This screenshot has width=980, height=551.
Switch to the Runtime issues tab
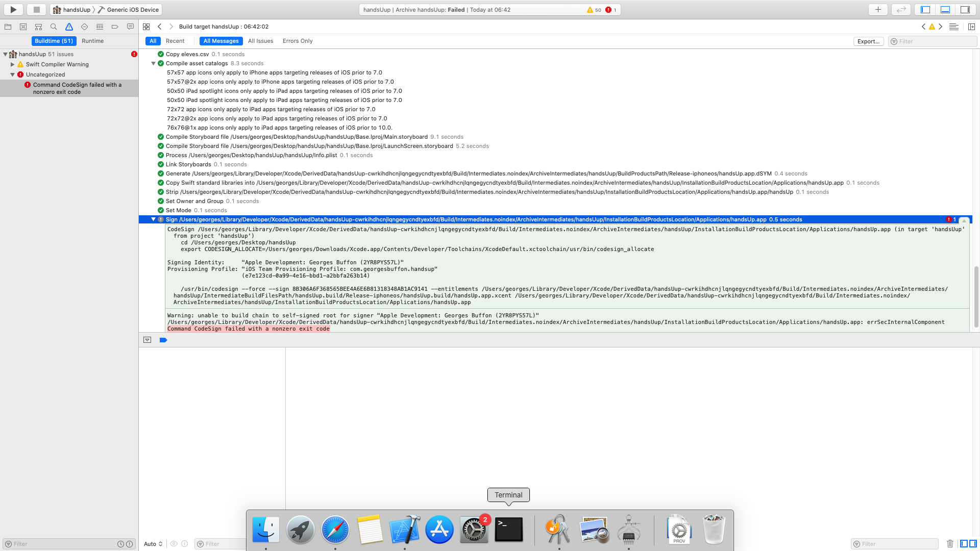(92, 41)
